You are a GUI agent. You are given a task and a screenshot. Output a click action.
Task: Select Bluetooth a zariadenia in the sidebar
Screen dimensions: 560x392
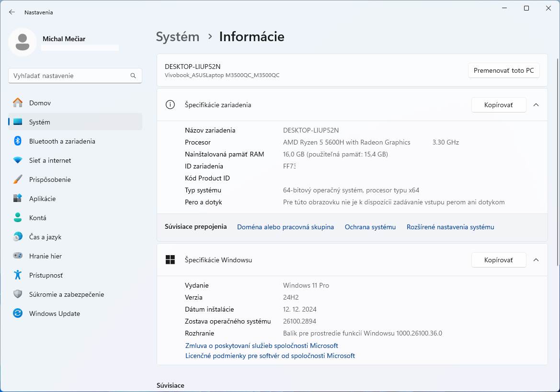pos(75,141)
